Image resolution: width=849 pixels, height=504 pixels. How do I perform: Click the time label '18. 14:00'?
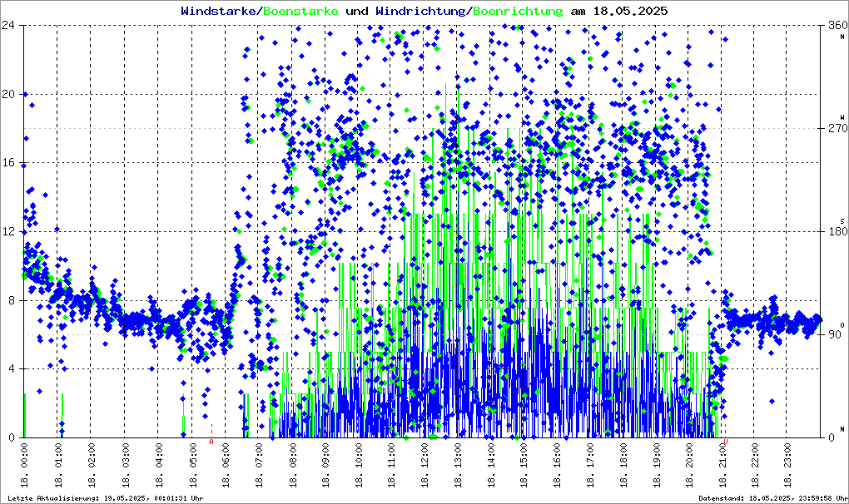(x=491, y=464)
